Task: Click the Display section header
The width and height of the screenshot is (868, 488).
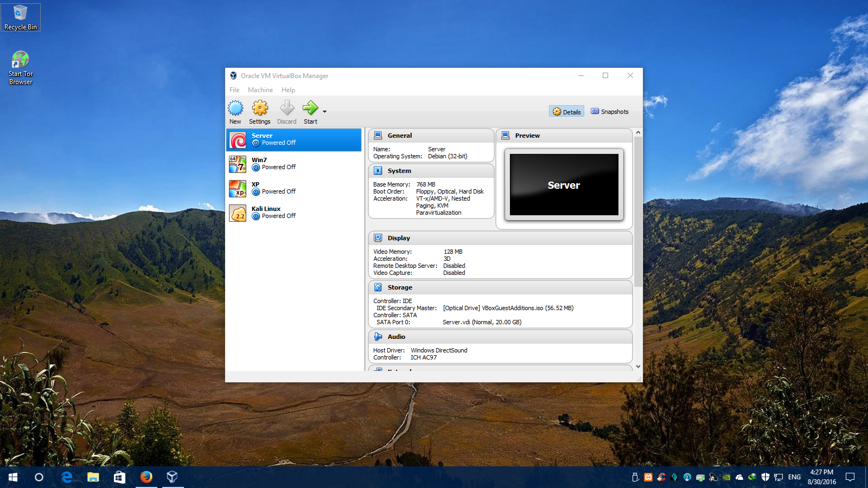Action: [500, 238]
